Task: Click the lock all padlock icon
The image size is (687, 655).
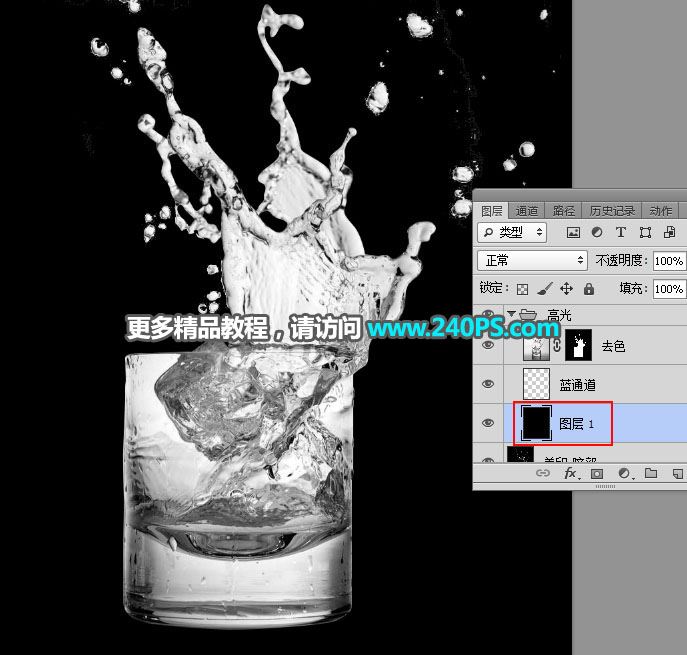Action: 589,289
